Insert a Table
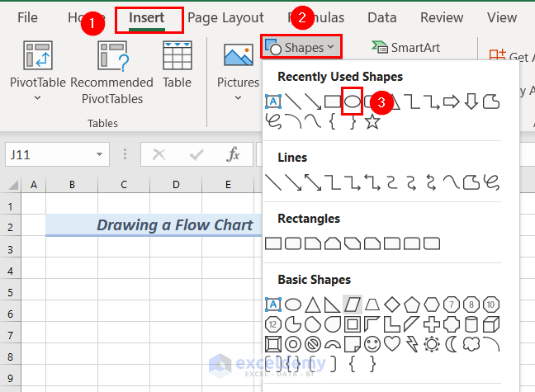Image resolution: width=535 pixels, height=392 pixels. 177,64
